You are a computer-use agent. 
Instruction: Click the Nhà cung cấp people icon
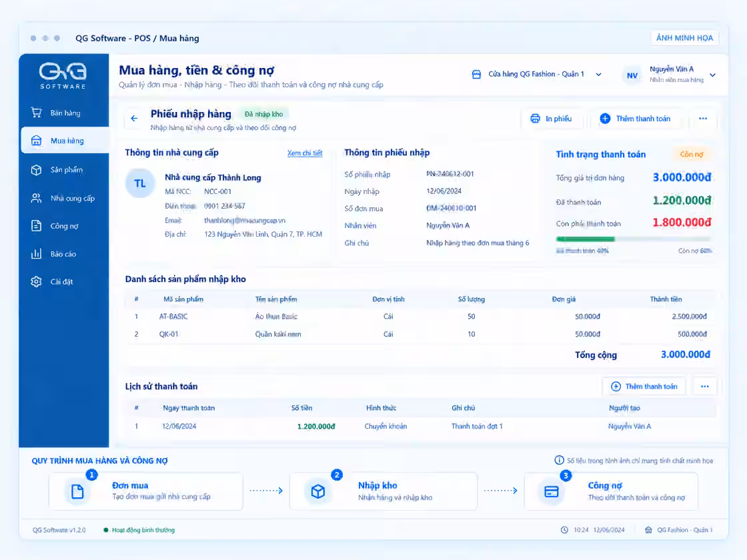click(x=36, y=198)
